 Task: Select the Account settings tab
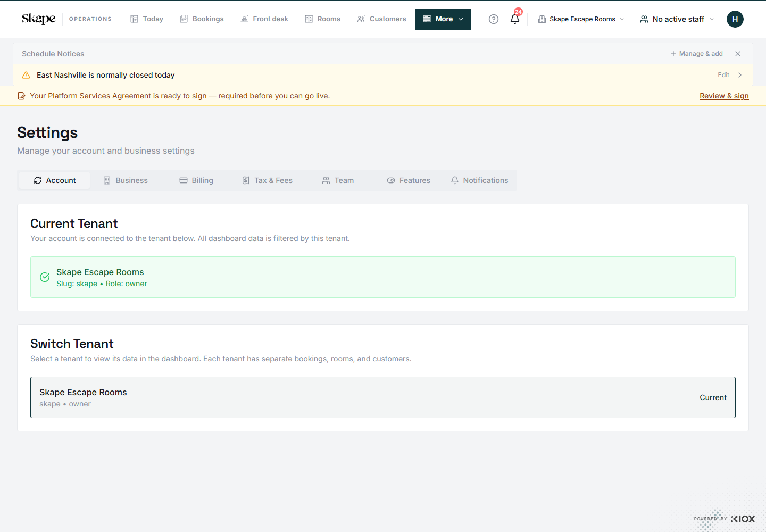[54, 180]
